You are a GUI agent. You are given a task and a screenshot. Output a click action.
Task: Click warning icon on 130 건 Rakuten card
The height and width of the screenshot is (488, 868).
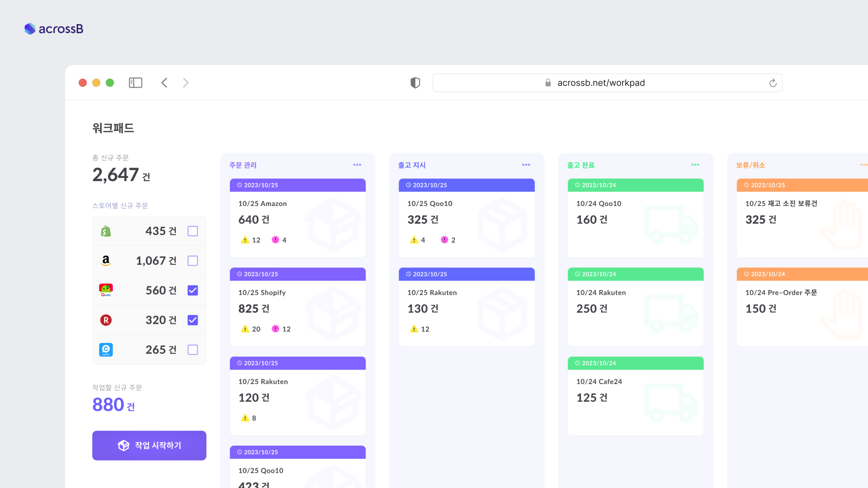click(x=414, y=329)
